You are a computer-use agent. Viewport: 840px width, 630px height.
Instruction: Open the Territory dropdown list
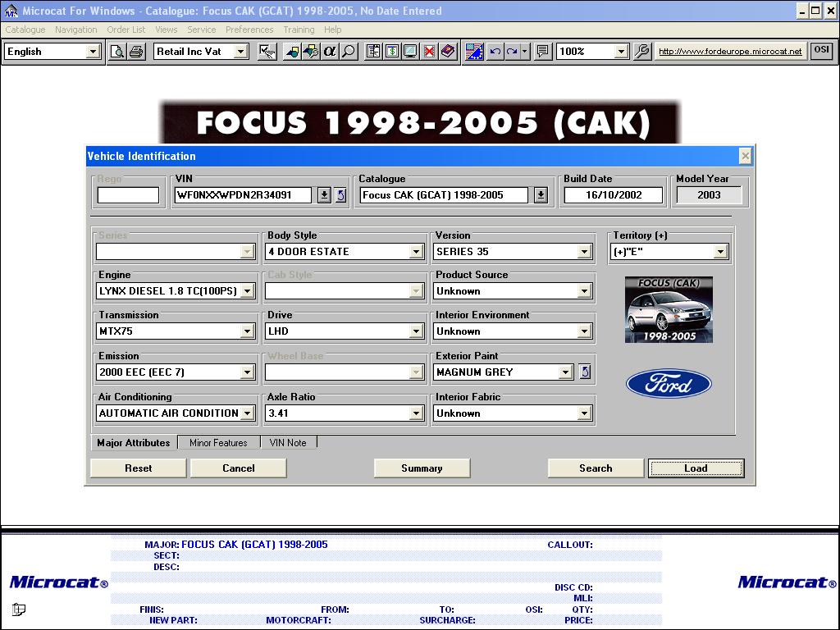coord(720,252)
